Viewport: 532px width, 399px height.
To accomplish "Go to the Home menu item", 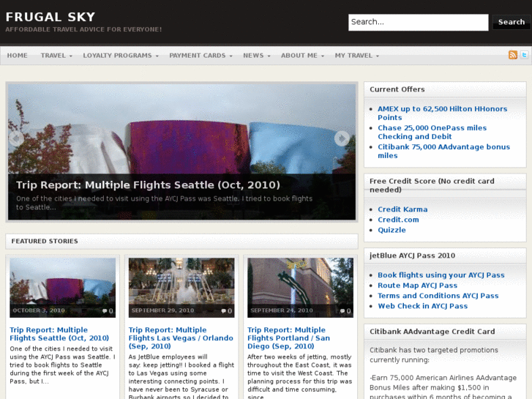I will pyautogui.click(x=18, y=56).
